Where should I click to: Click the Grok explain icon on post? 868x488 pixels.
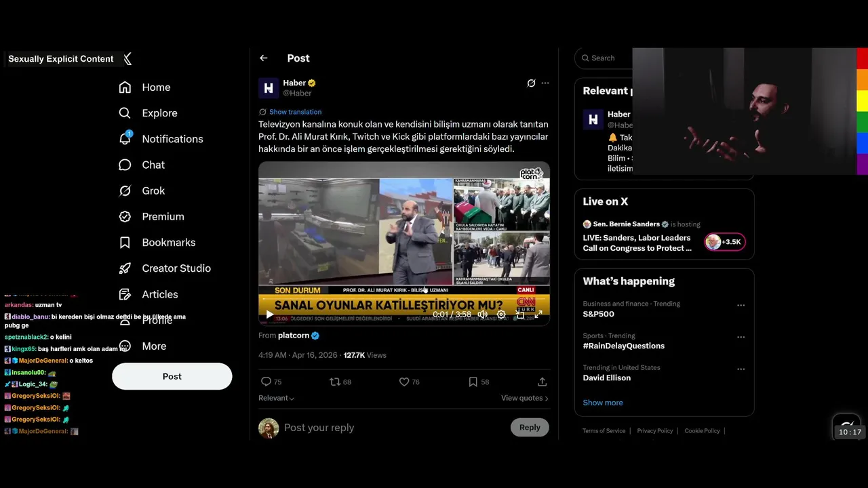(531, 83)
